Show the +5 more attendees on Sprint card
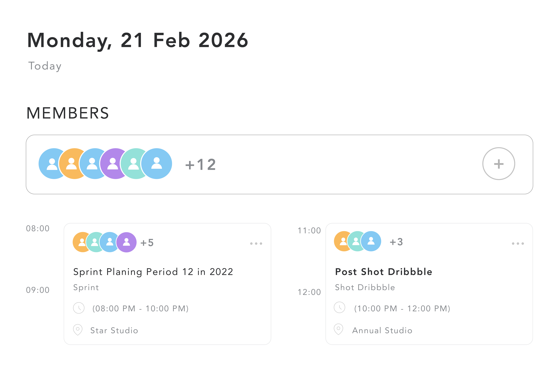 click(147, 243)
